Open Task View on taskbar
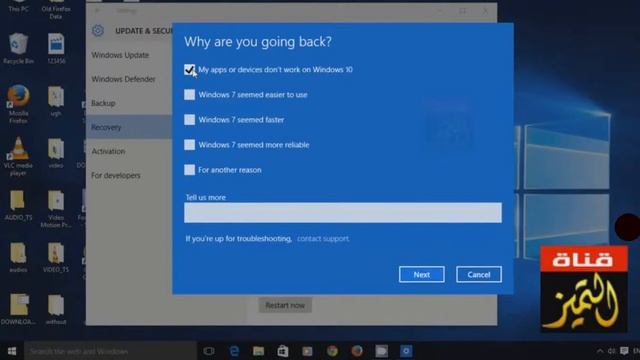Image resolution: width=640 pixels, height=360 pixels. pos(209,351)
